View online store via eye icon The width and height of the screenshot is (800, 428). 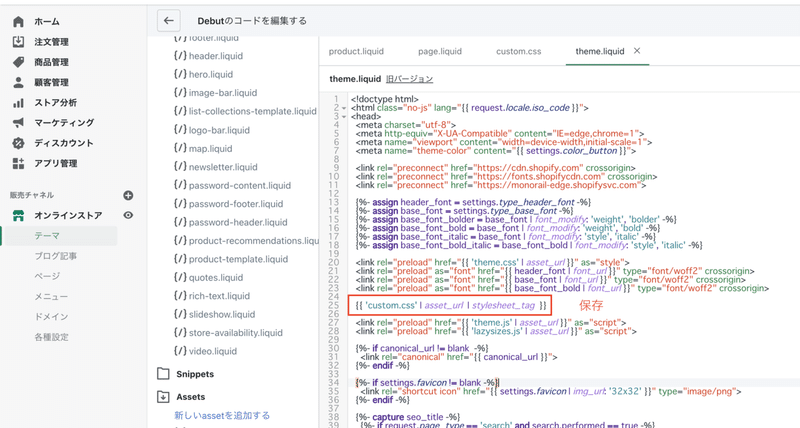click(128, 215)
